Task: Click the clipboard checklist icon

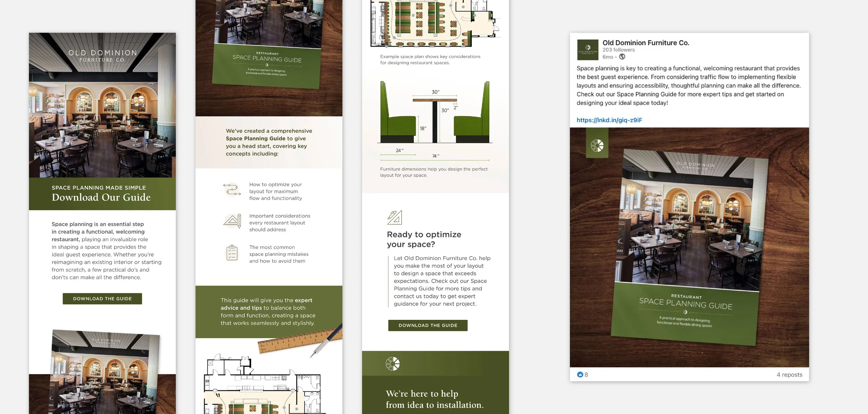Action: coord(232,253)
